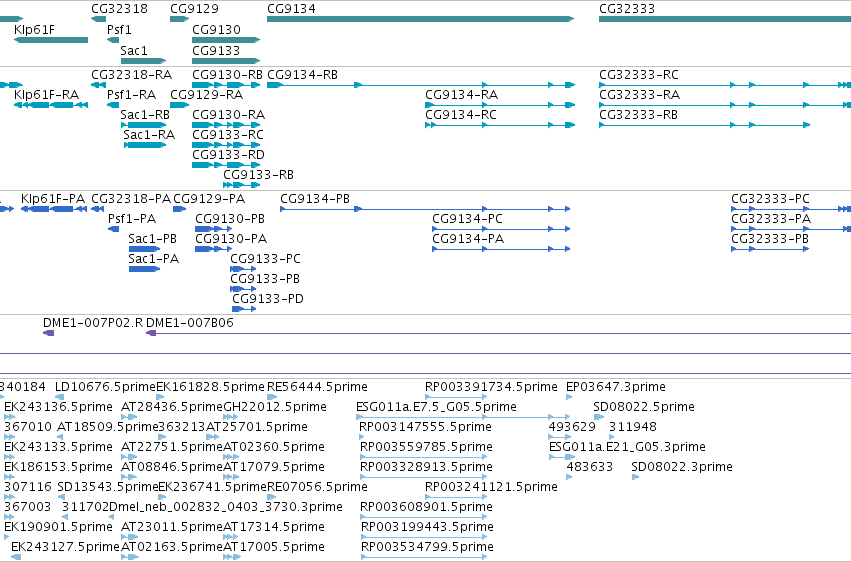Select CG32333-RC transcript label
The height and width of the screenshot is (562, 851).
[639, 74]
